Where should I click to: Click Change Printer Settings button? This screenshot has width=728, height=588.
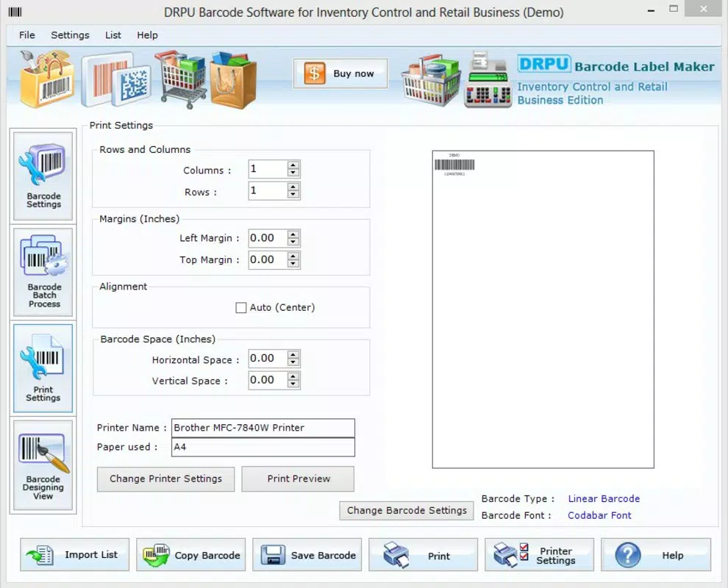click(x=165, y=478)
